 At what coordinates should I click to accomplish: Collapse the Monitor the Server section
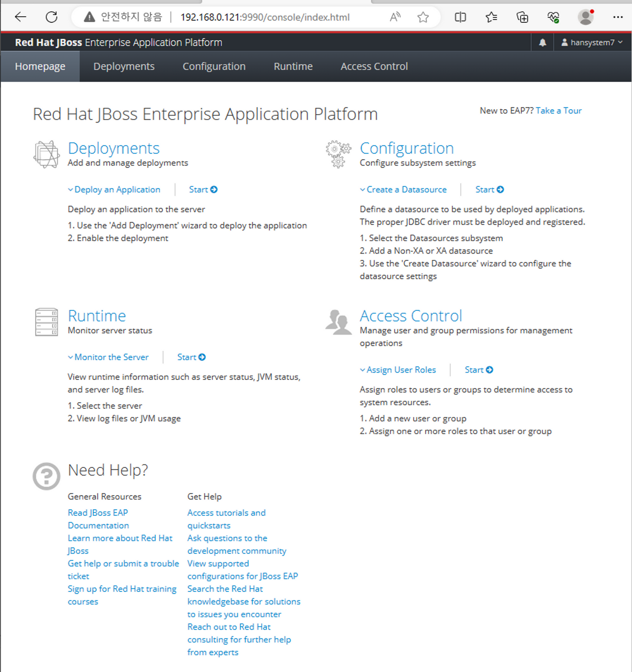(x=108, y=357)
